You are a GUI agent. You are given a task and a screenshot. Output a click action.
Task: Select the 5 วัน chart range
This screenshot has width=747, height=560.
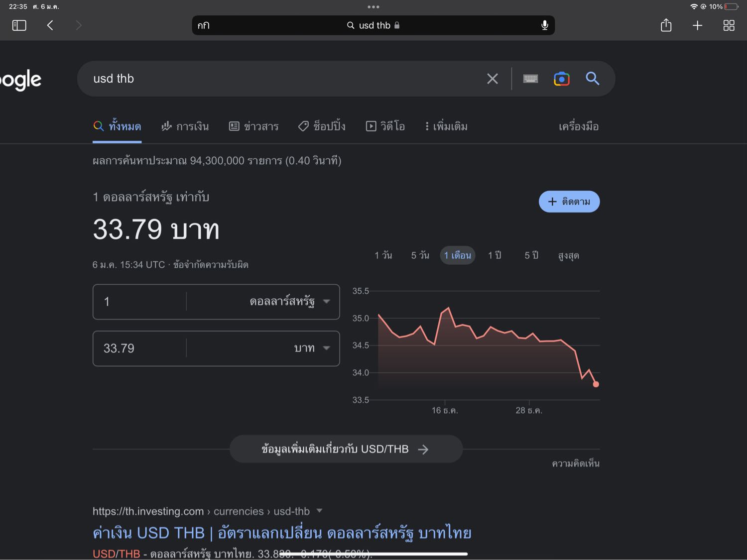(x=420, y=255)
